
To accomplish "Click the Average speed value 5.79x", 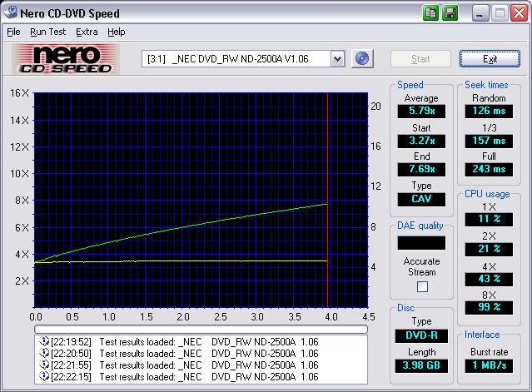I will (x=421, y=111).
